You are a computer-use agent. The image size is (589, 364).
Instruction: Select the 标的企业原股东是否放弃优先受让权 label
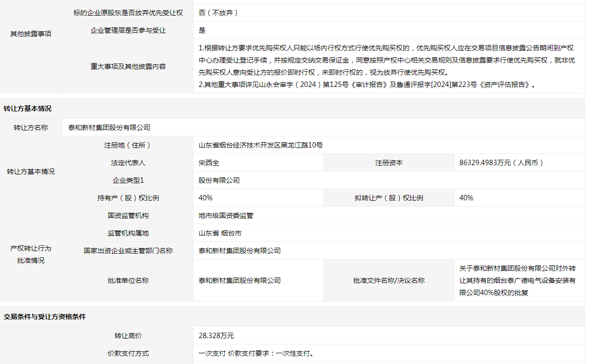pos(128,13)
